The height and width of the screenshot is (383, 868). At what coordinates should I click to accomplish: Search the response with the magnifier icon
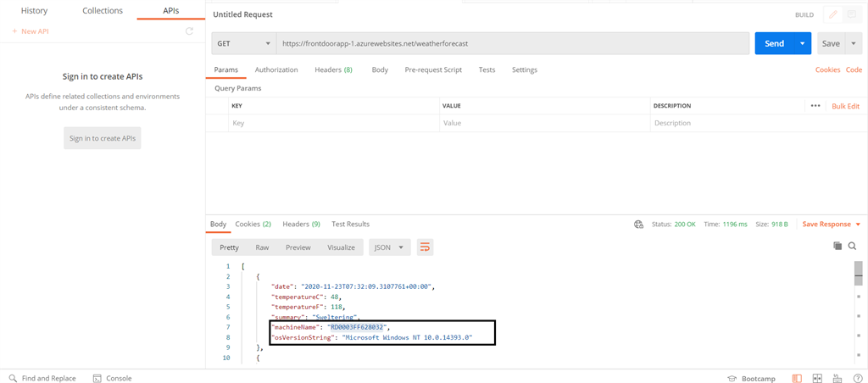click(853, 246)
